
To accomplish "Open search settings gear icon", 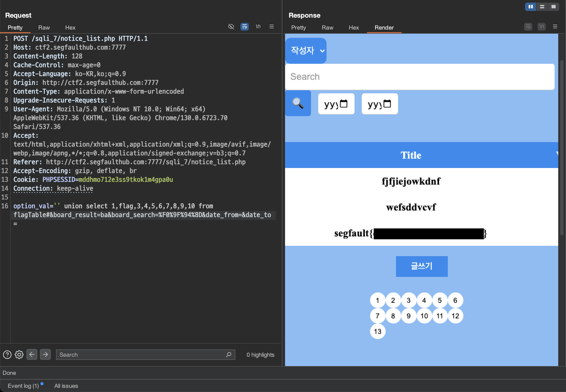I will tap(19, 354).
